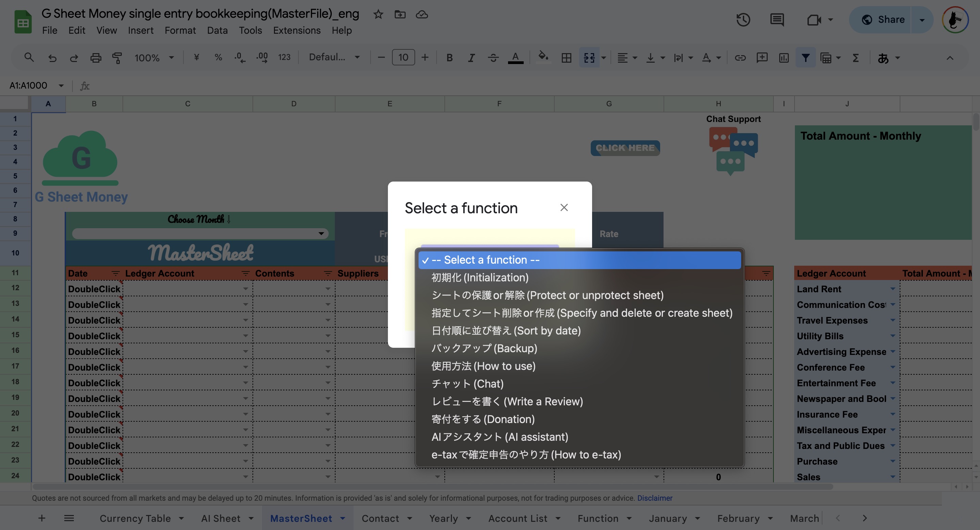Toggle bold formatting

(x=449, y=58)
